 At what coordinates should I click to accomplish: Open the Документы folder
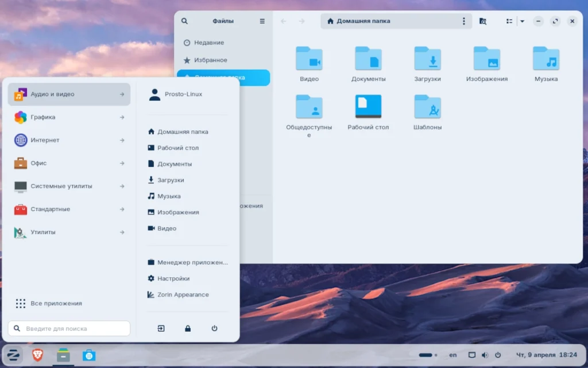coord(368,64)
